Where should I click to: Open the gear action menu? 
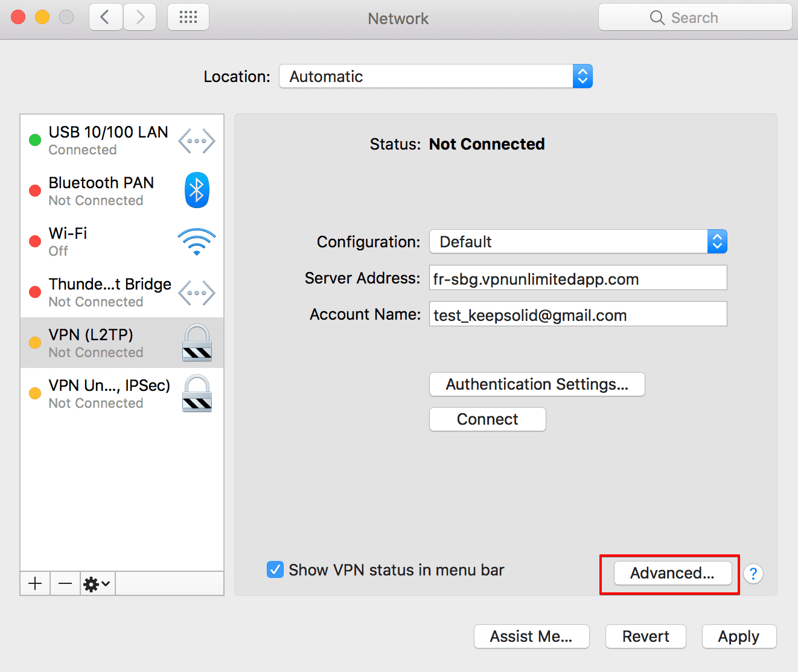[x=97, y=583]
